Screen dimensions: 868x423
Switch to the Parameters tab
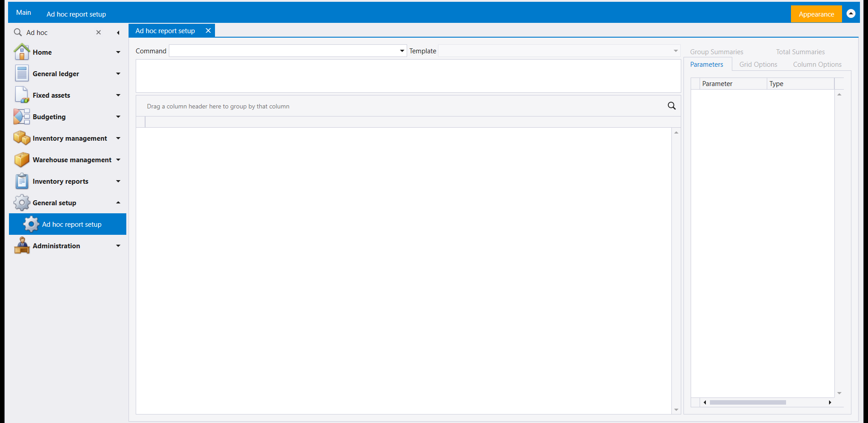pos(707,65)
